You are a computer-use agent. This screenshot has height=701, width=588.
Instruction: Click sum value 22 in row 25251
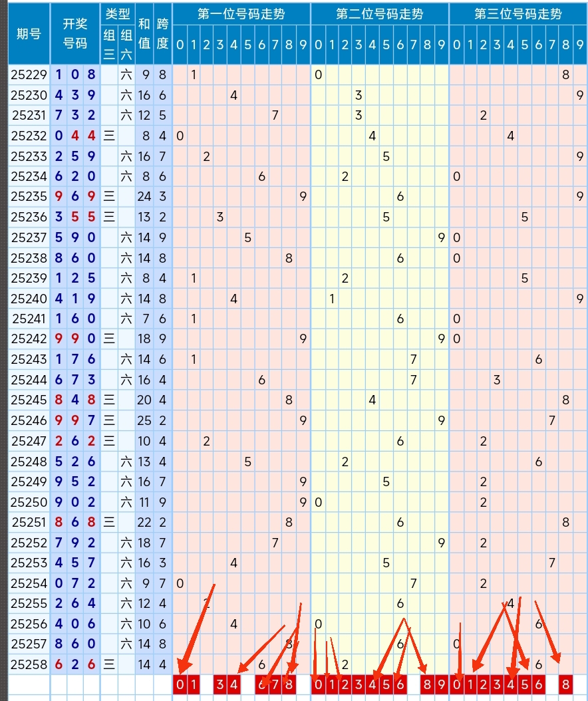(x=144, y=522)
